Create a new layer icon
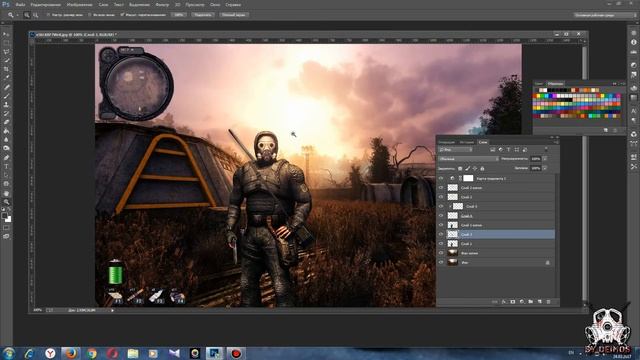Screen dimensions: 640x360 point(540,302)
